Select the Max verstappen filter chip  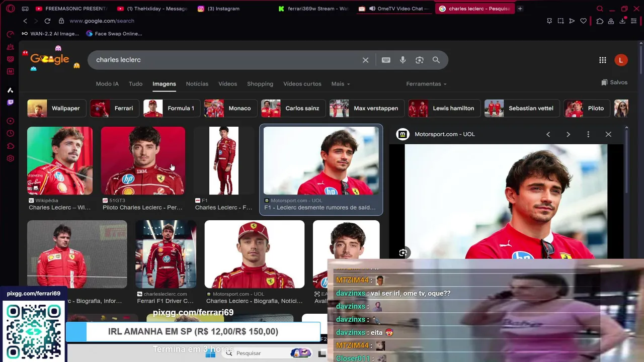[x=366, y=108]
